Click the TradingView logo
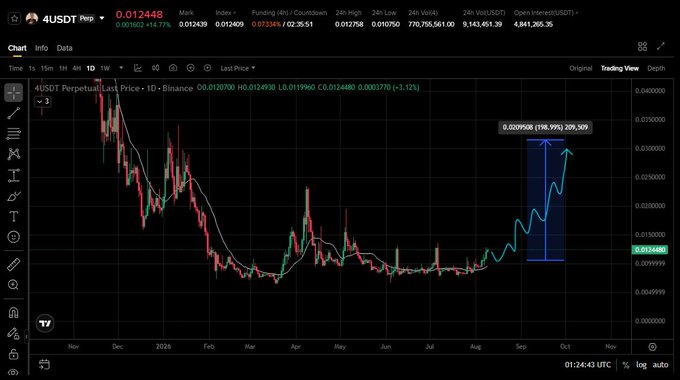680x380 pixels. pos(45,324)
